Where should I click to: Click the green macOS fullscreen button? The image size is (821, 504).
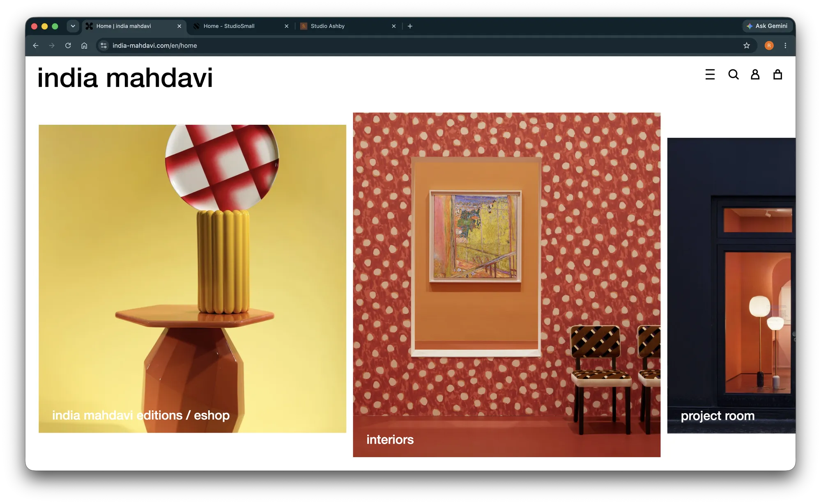[x=55, y=26]
